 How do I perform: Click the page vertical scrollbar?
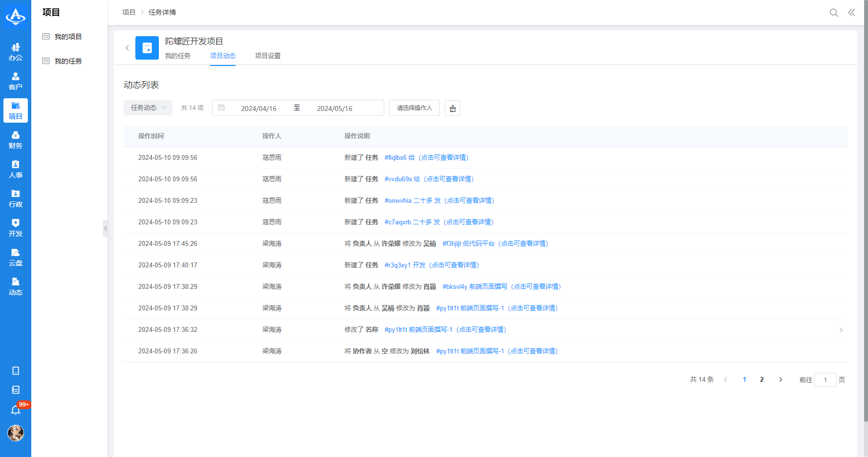pyautogui.click(x=866, y=210)
